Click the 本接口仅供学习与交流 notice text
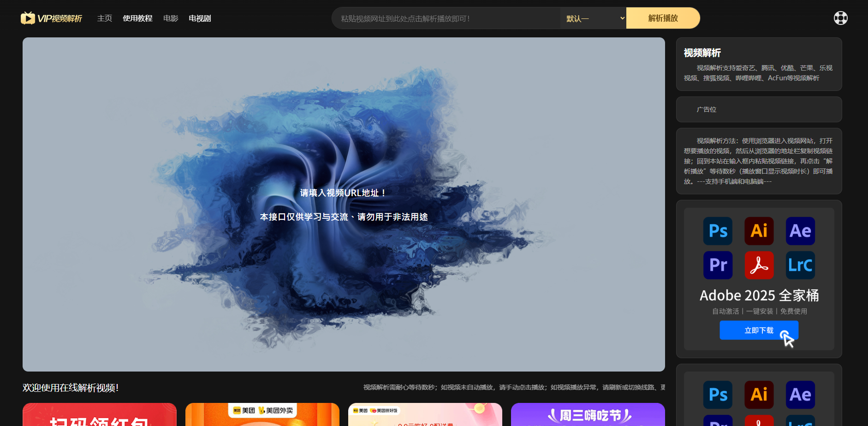Image resolution: width=868 pixels, height=426 pixels. tap(344, 217)
